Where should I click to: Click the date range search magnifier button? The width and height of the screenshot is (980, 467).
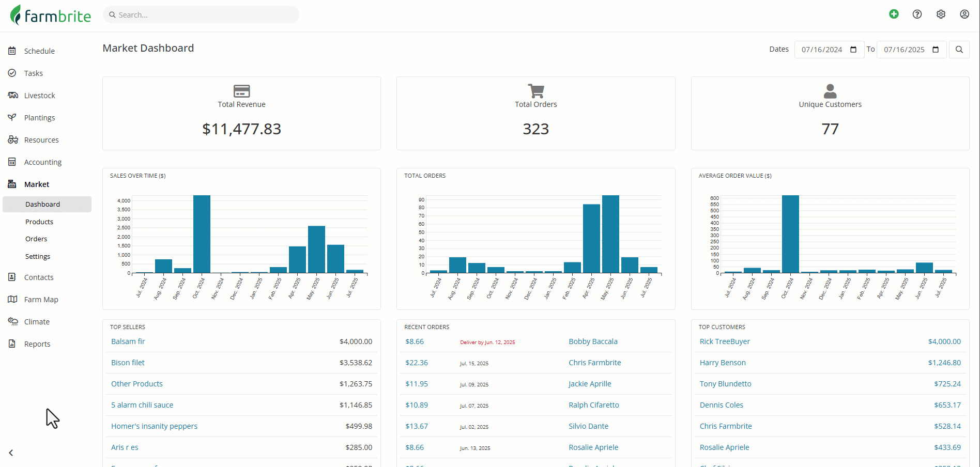click(959, 50)
